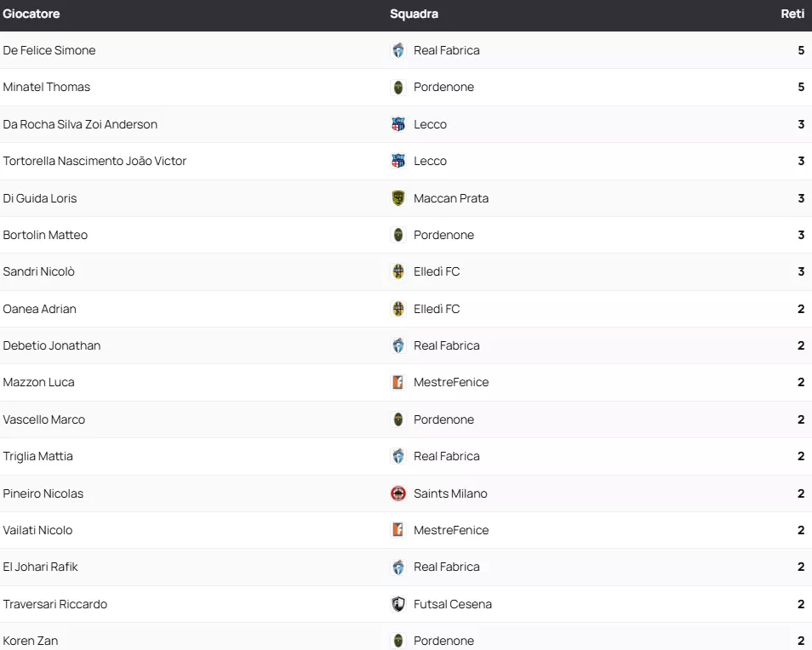Click Maccan Prata team logo
This screenshot has width=812, height=650.
point(397,198)
